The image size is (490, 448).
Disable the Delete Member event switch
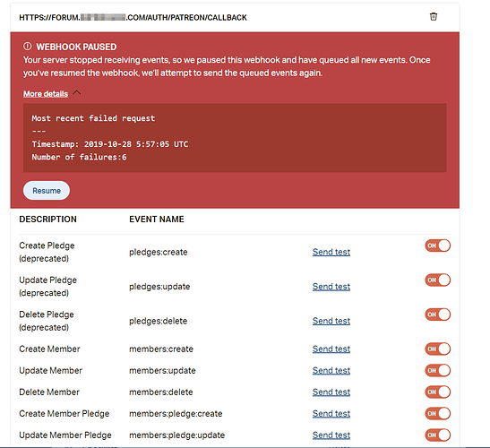pos(437,392)
